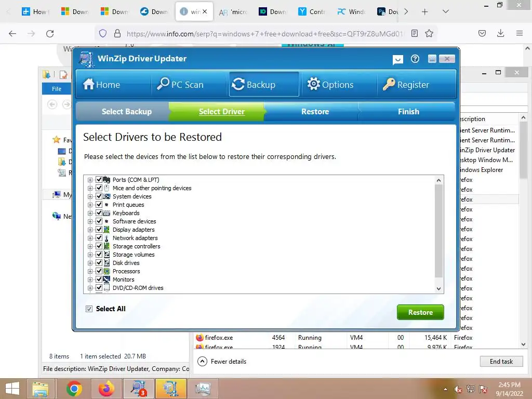Screen dimensions: 532x399
Task: Save to Pocket icon in Firefox
Action: click(x=482, y=33)
